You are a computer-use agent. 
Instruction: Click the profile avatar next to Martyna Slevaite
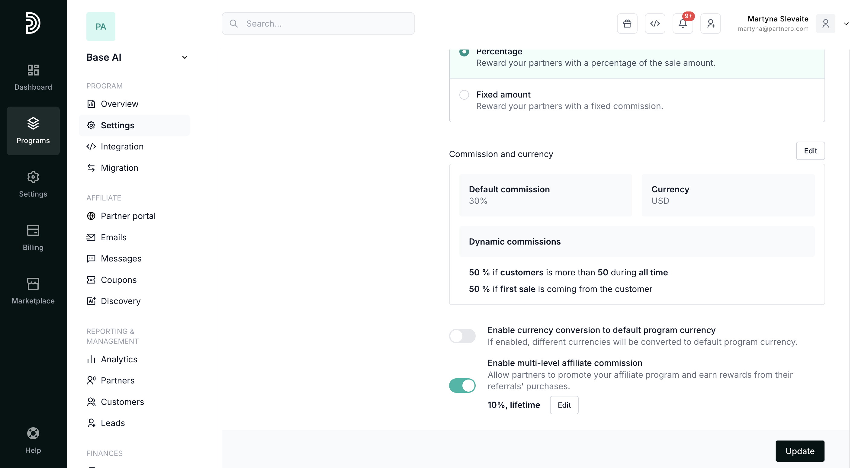825,24
